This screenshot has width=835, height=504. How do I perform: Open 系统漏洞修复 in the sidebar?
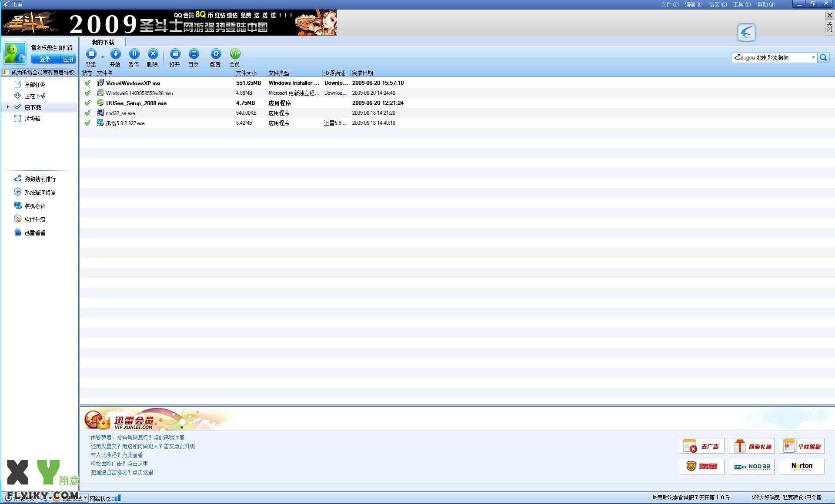40,192
